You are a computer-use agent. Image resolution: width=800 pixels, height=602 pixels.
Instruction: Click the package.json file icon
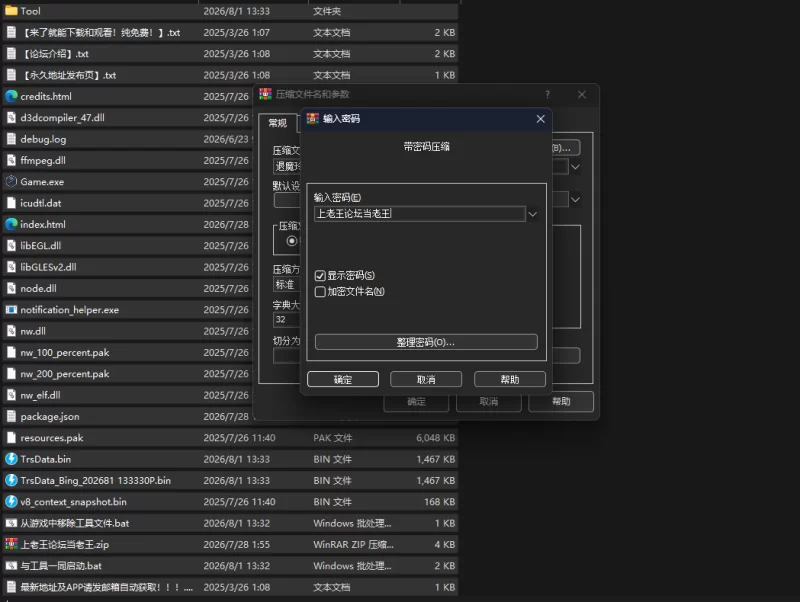[x=11, y=416]
